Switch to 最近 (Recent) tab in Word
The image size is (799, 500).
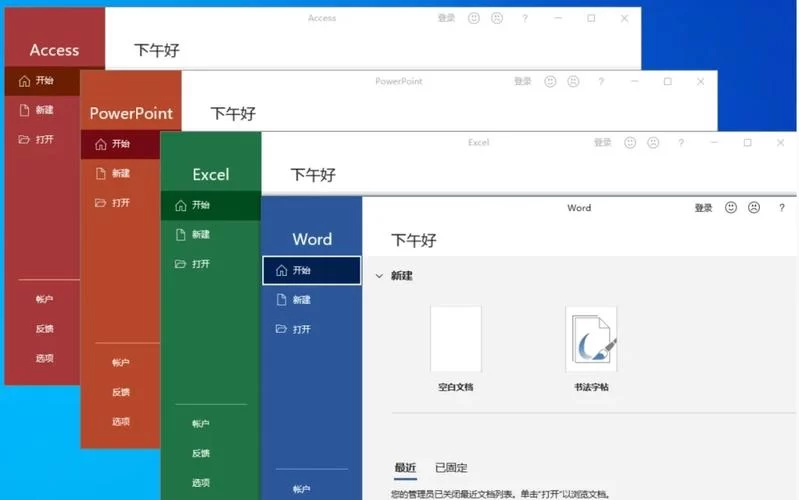[x=406, y=467]
